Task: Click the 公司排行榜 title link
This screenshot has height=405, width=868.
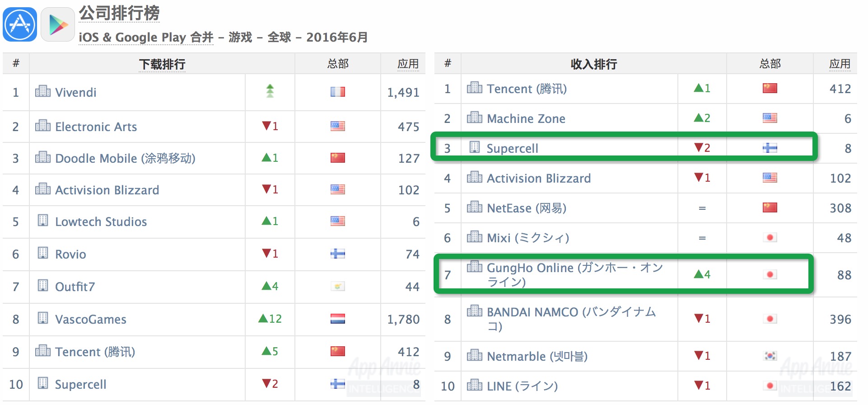Action: click(x=119, y=13)
